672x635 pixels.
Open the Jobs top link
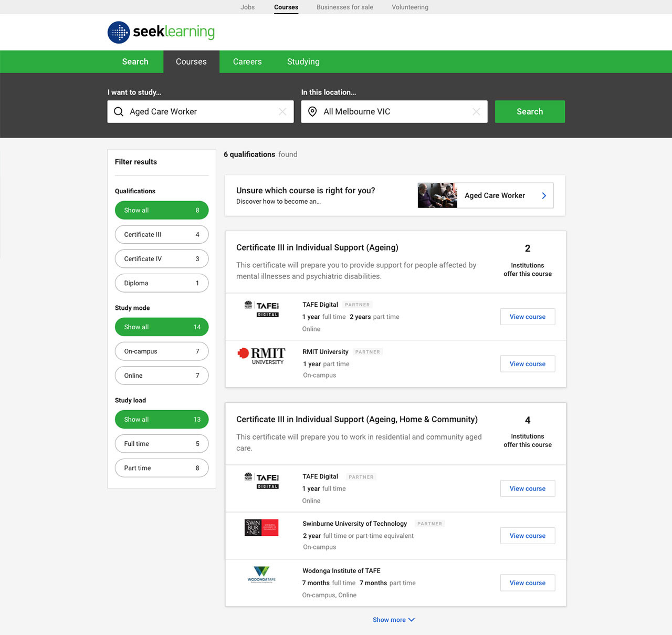(247, 7)
